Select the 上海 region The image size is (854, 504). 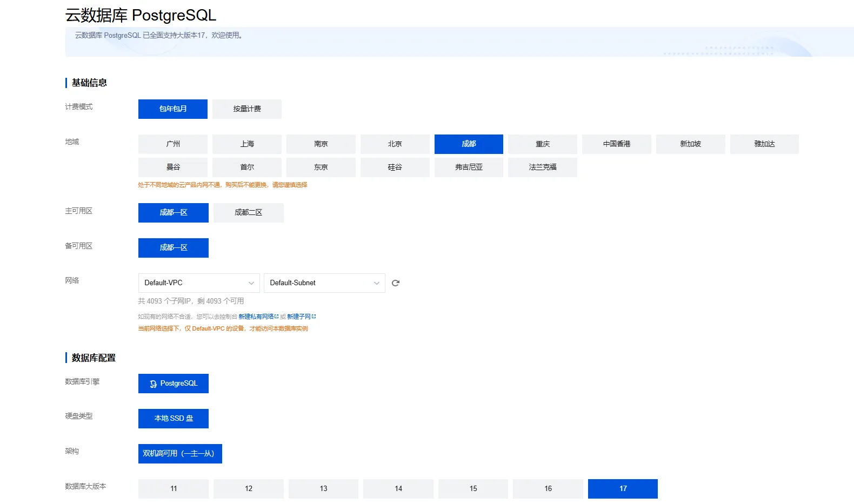coord(247,144)
